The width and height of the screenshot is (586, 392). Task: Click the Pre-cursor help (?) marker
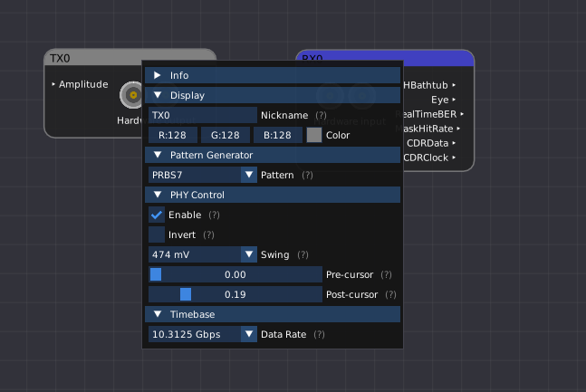pos(386,274)
